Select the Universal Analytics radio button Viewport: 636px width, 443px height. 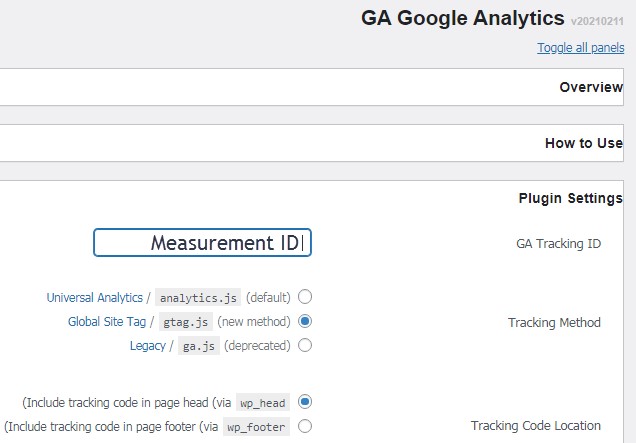point(306,297)
